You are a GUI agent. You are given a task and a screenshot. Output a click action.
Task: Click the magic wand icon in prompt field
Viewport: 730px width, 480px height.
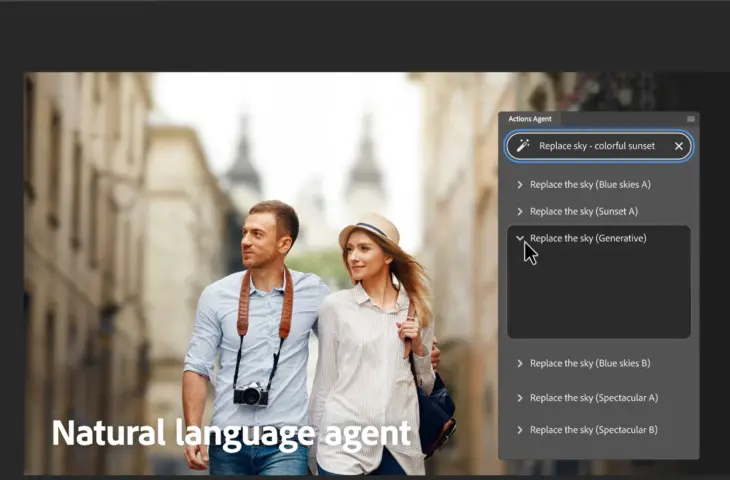(523, 146)
